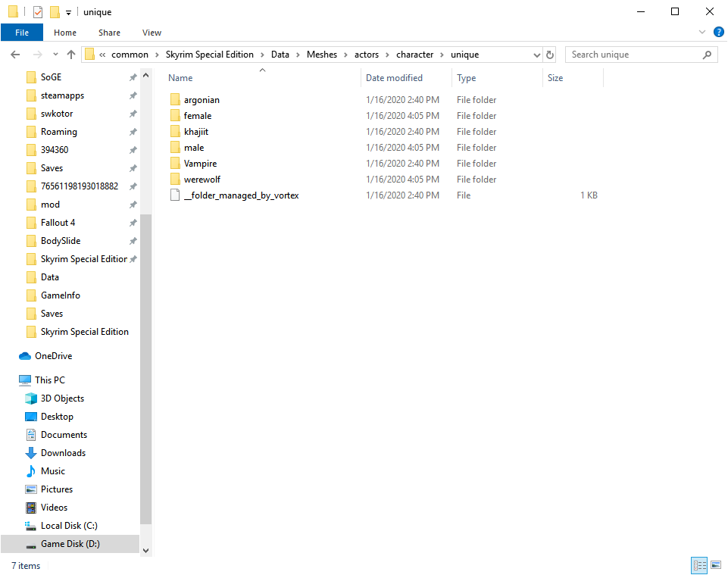Click the Pictures icon in sidebar
The width and height of the screenshot is (728, 575).
(30, 489)
